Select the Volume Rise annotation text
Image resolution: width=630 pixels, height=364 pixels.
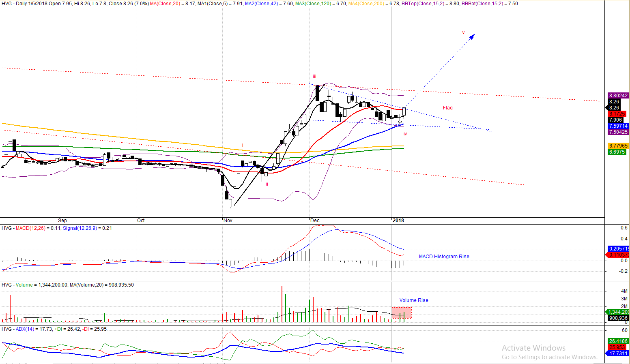pos(414,300)
